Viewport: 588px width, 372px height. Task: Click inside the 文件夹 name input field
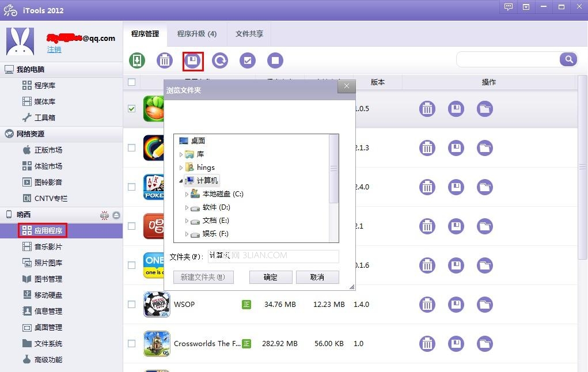[x=272, y=256]
